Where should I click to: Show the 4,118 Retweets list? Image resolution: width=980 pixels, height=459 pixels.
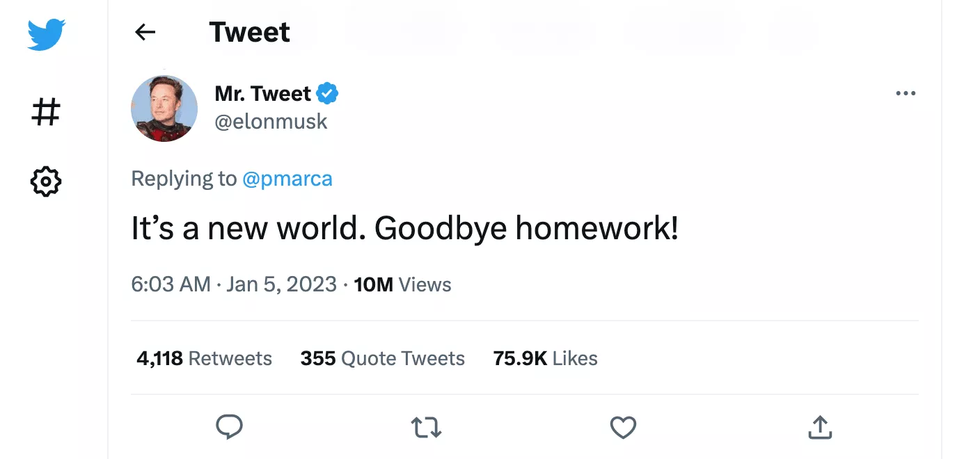(204, 358)
